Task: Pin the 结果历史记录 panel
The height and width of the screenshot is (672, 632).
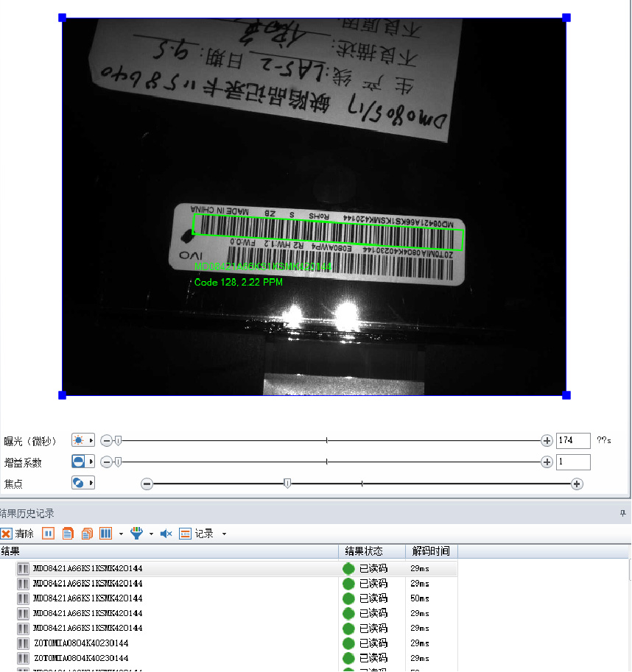Action: tap(622, 513)
